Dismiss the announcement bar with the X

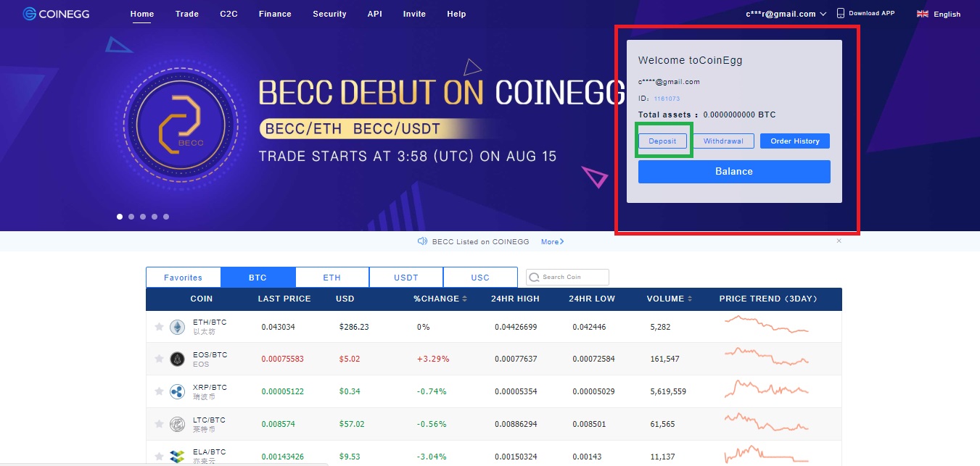[x=839, y=241]
